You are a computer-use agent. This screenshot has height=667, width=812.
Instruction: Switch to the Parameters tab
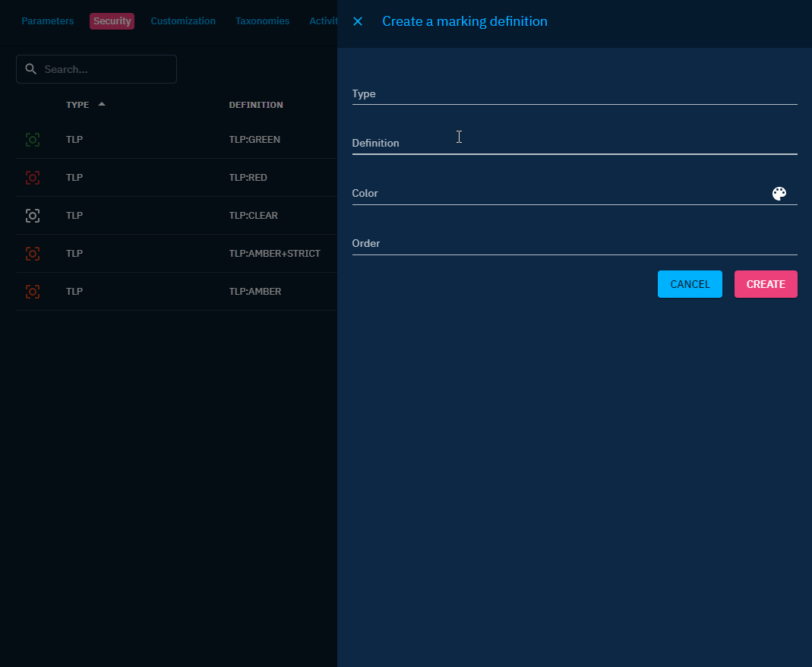tap(48, 21)
